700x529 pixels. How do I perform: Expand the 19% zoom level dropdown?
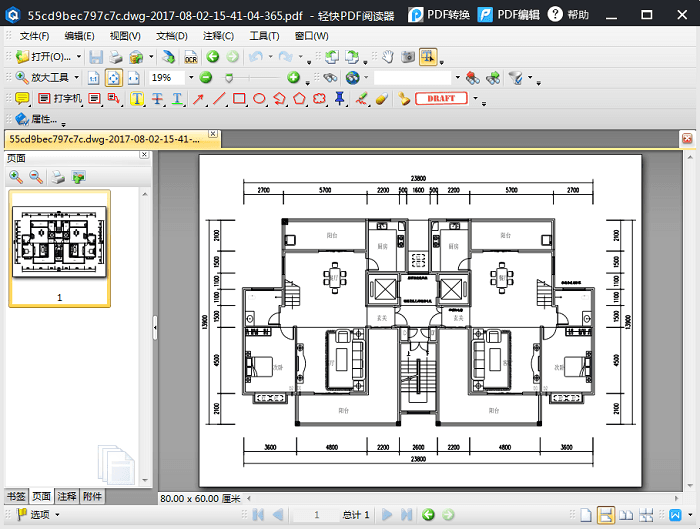pos(190,78)
